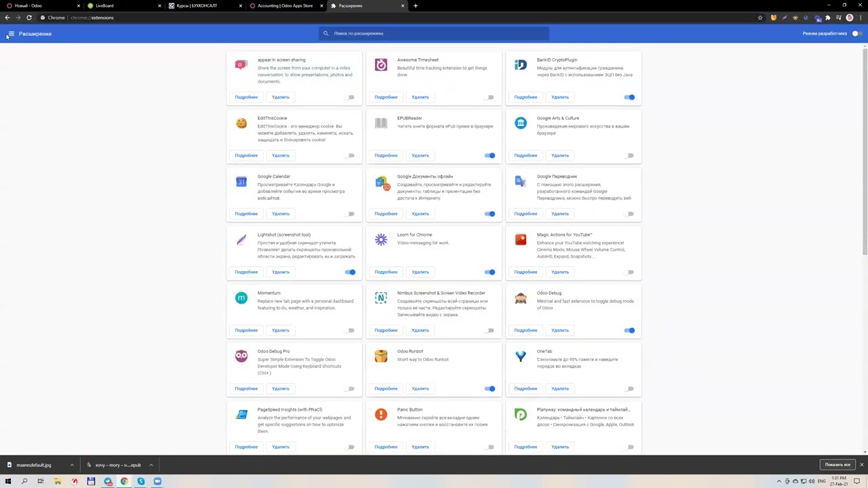Click the Chrome reload page icon

[x=29, y=18]
